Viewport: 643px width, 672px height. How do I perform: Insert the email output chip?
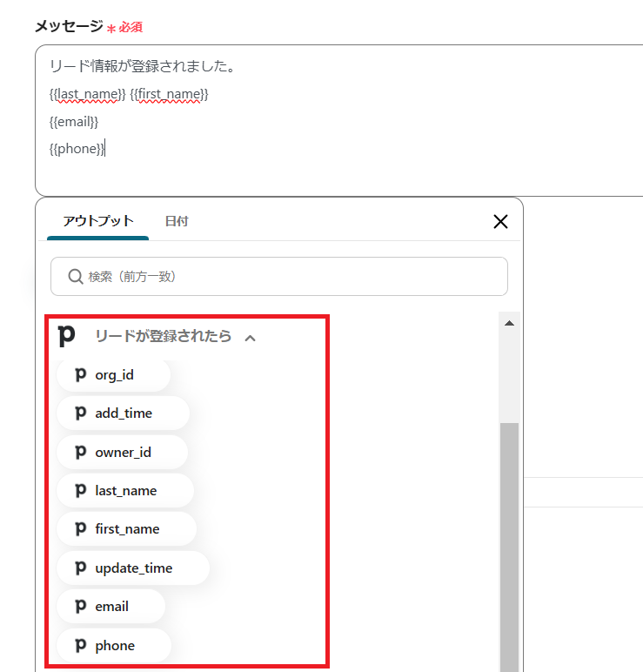pos(111,607)
